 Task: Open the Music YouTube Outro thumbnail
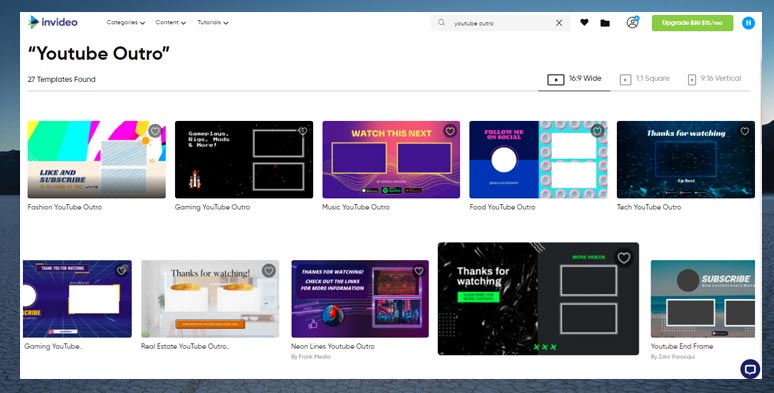tap(391, 159)
